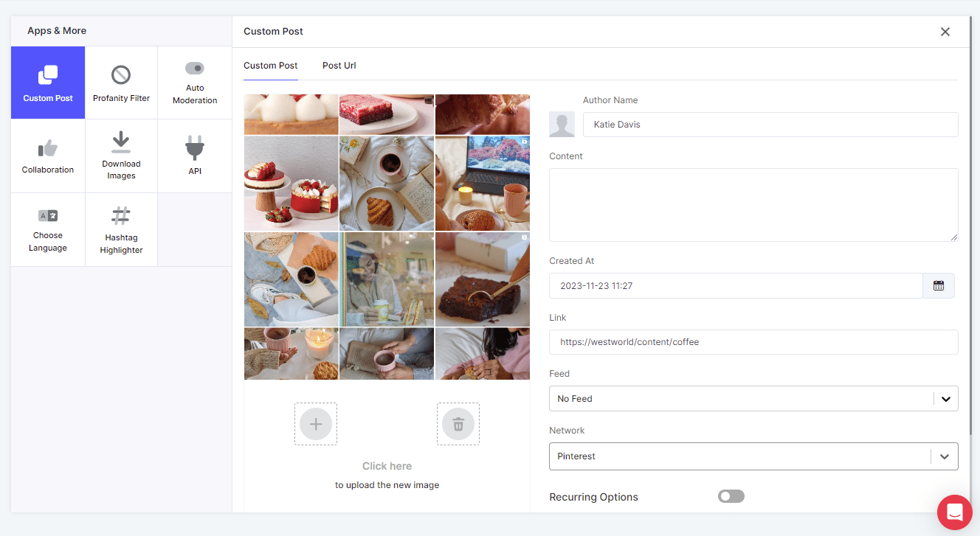The height and width of the screenshot is (536, 980).
Task: Open the Choose Language tile
Action: point(48,229)
